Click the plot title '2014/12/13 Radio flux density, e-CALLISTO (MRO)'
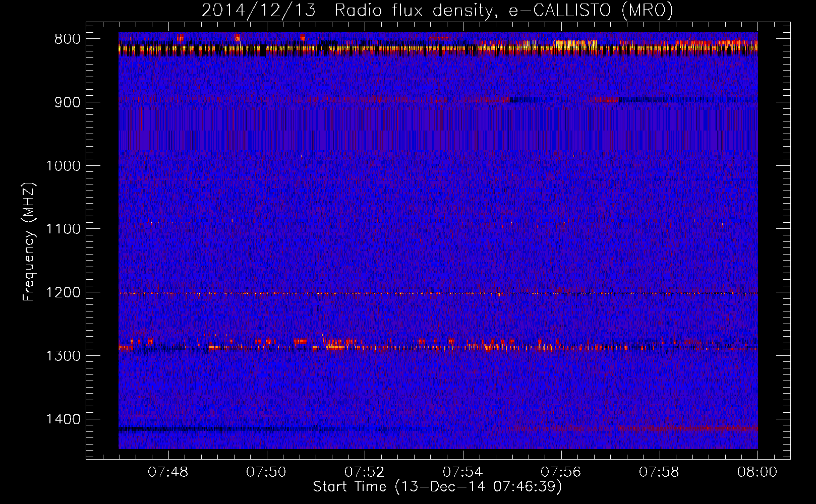Screen dimensions: 816x504 tap(437, 10)
